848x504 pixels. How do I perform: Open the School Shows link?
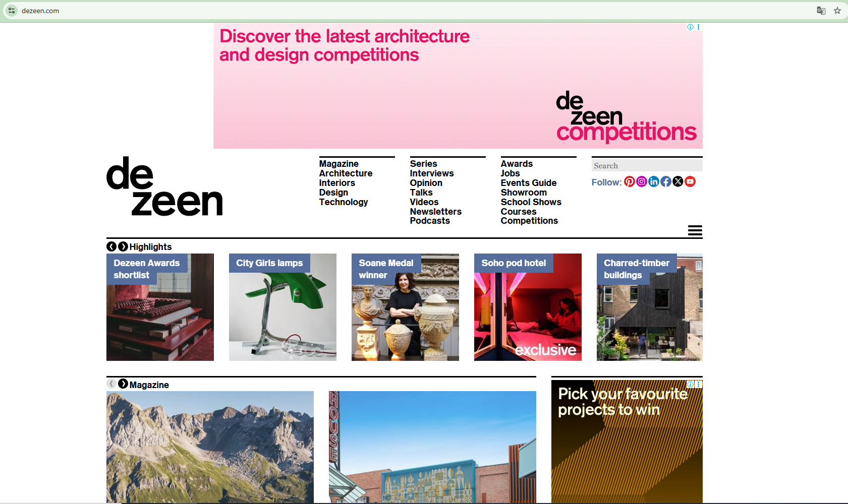[531, 202]
